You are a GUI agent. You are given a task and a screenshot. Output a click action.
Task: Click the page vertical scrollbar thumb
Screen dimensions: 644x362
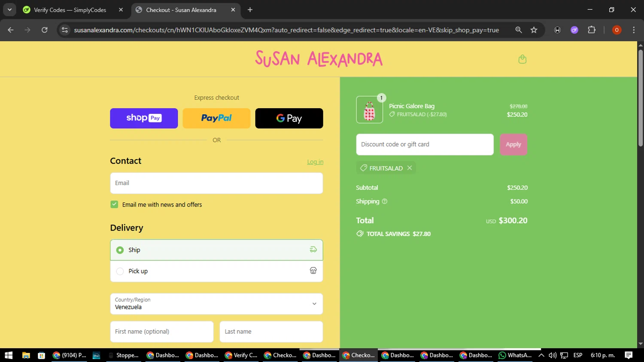tap(641, 98)
